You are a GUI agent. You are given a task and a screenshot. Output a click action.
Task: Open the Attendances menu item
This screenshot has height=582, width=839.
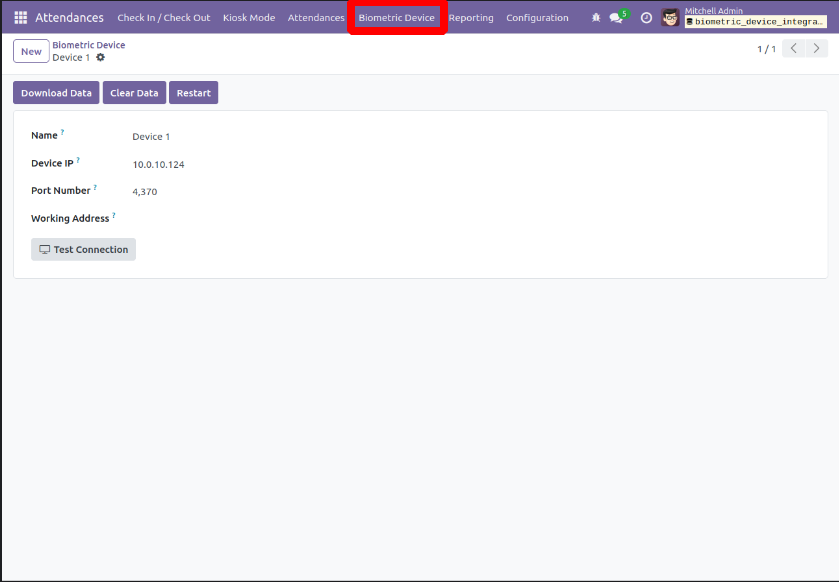[316, 18]
